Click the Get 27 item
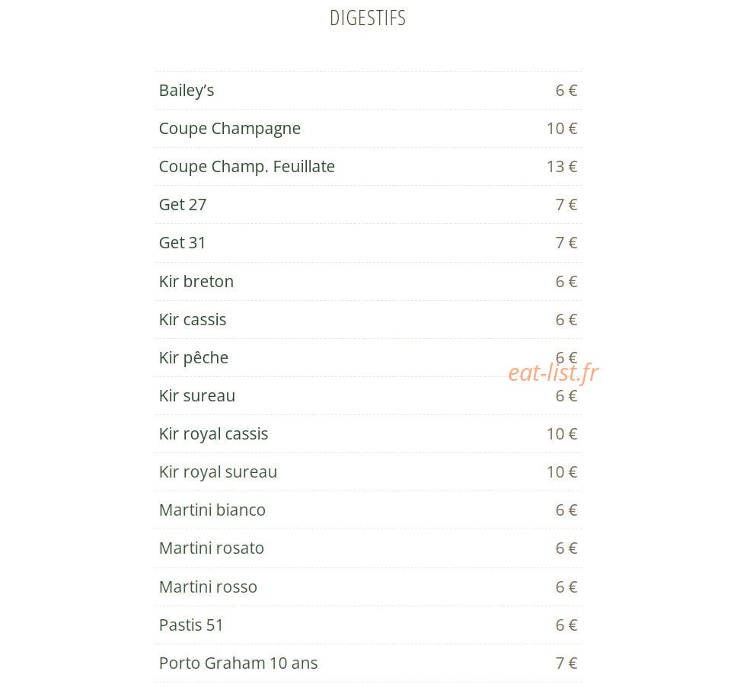 click(369, 205)
